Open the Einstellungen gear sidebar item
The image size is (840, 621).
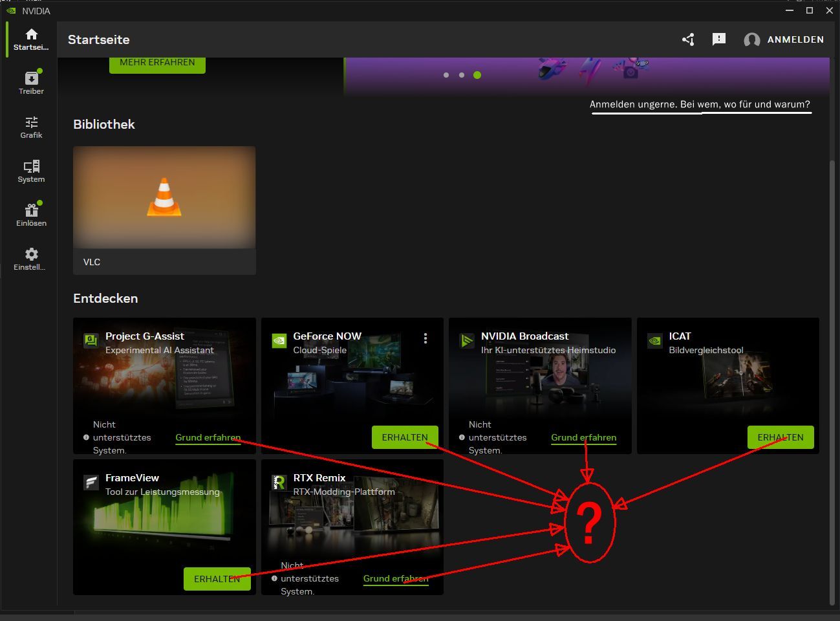coord(31,259)
